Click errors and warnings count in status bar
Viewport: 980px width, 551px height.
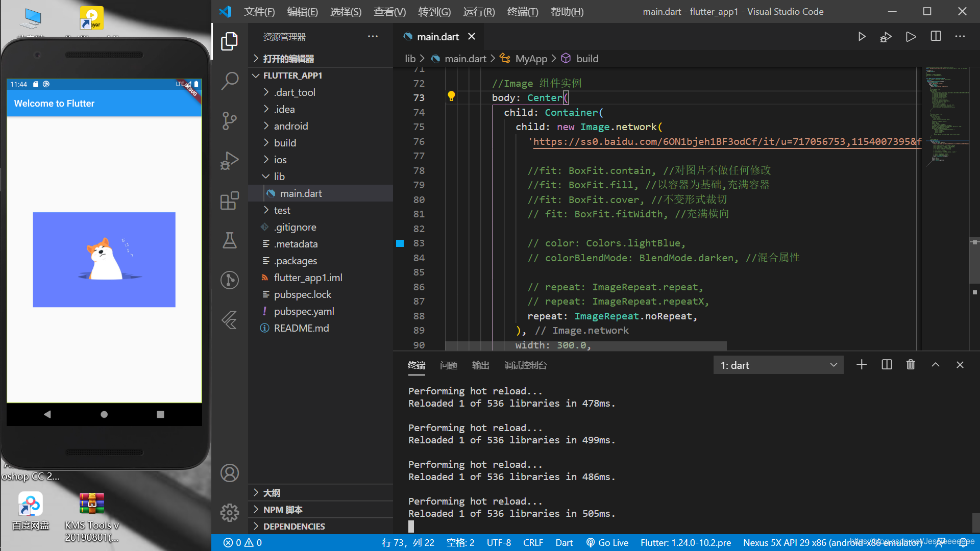[x=243, y=543]
